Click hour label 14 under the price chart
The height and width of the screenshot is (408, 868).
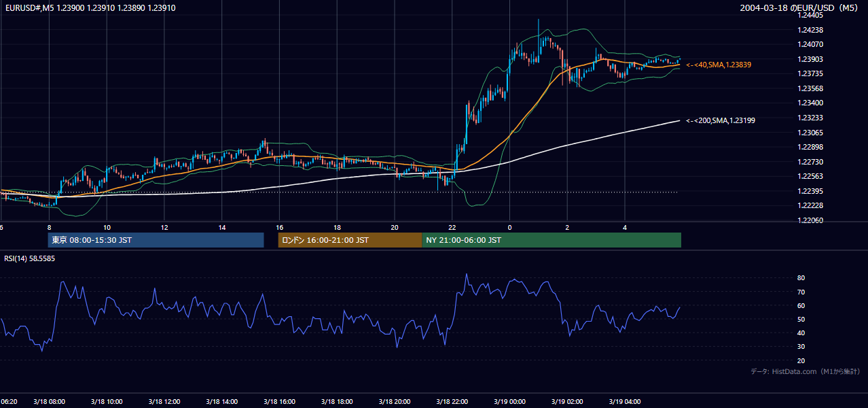click(222, 226)
